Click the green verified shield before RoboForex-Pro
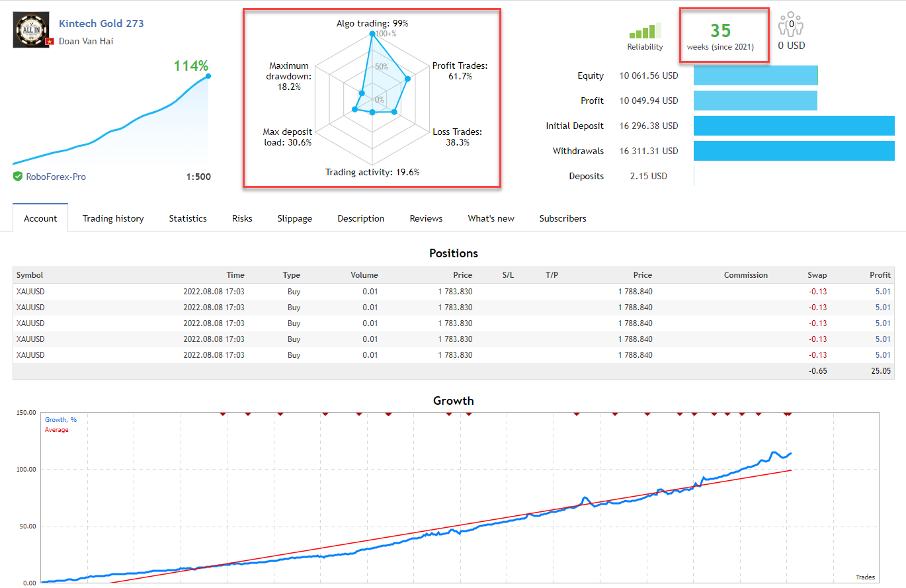The width and height of the screenshot is (906, 588). click(18, 177)
